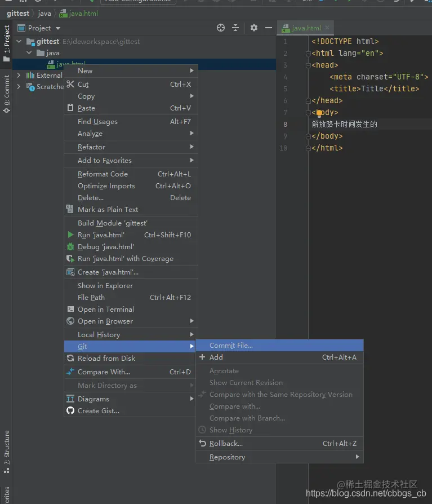
Task: Click the Scratches and Consoles icon
Action: 30,87
